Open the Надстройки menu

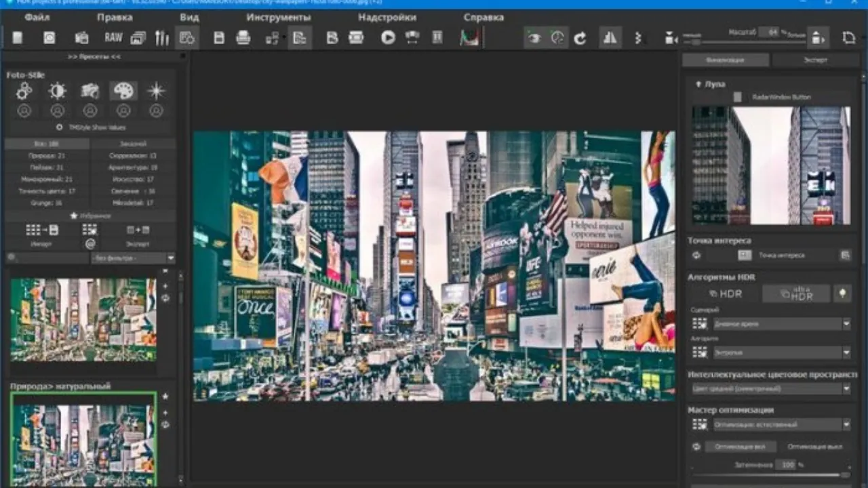(x=387, y=17)
